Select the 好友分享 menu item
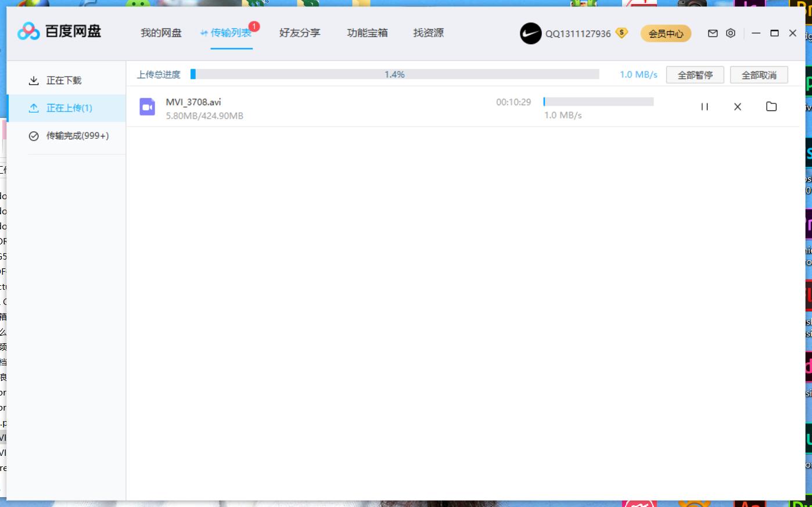The image size is (812, 507). click(x=299, y=33)
